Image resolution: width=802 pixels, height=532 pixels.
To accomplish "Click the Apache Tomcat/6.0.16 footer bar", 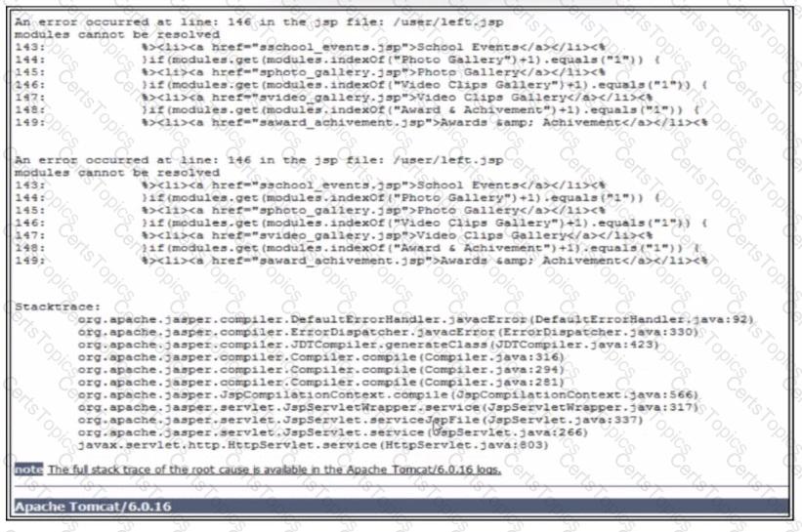I will pyautogui.click(x=401, y=507).
